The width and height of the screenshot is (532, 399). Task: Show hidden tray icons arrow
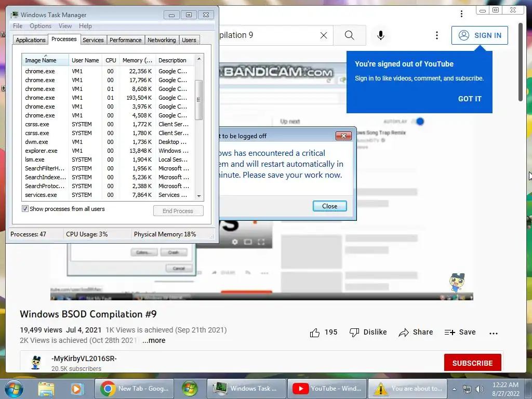tap(454, 389)
